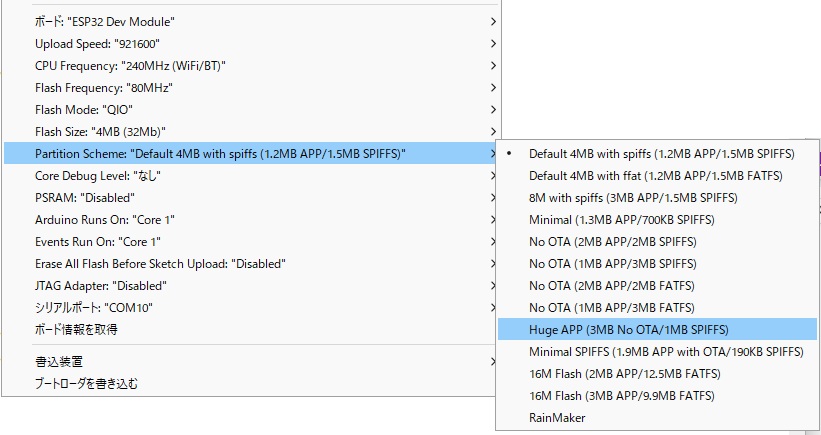This screenshot has width=821, height=435.
Task: Choose No OTA (2MB APP/2MB SPIFFS)
Action: pyautogui.click(x=657, y=241)
